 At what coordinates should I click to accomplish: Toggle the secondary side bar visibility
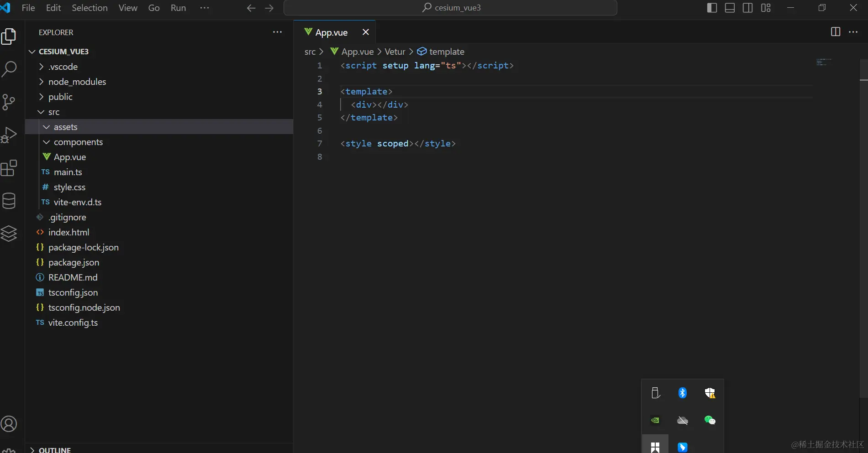(747, 8)
